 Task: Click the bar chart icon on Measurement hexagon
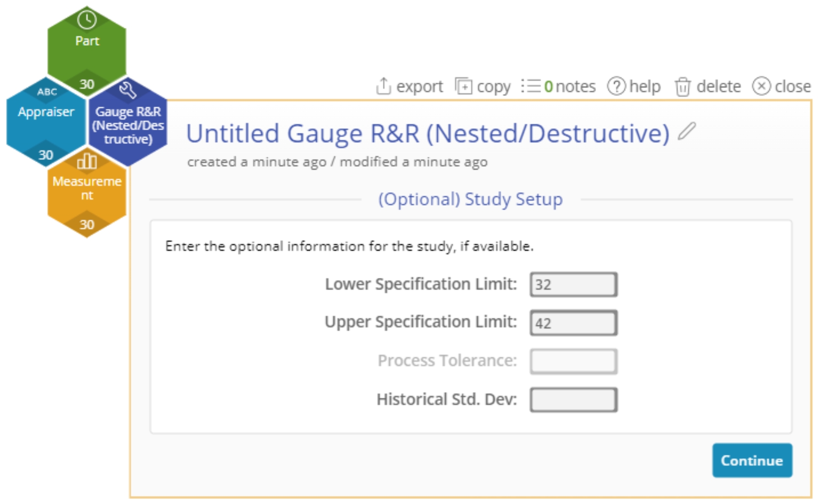(87, 161)
